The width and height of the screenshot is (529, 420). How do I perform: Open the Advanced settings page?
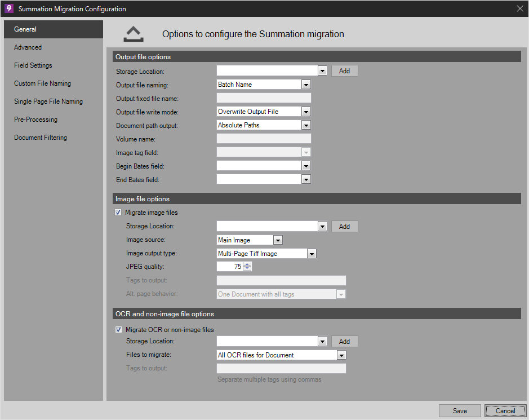point(54,47)
